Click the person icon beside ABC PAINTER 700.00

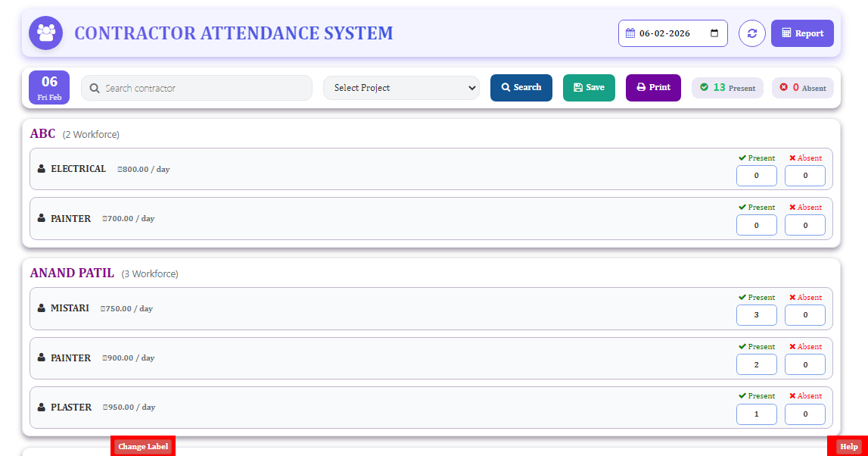coord(42,218)
